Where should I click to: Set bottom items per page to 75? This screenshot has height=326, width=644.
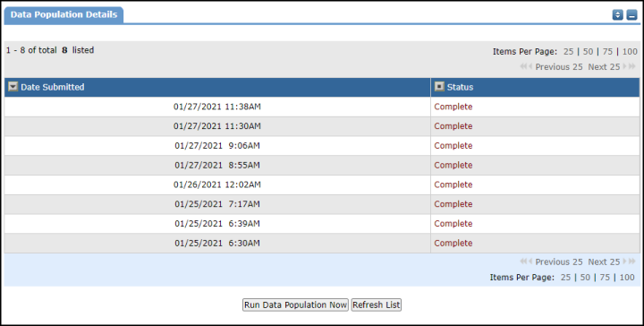click(605, 278)
